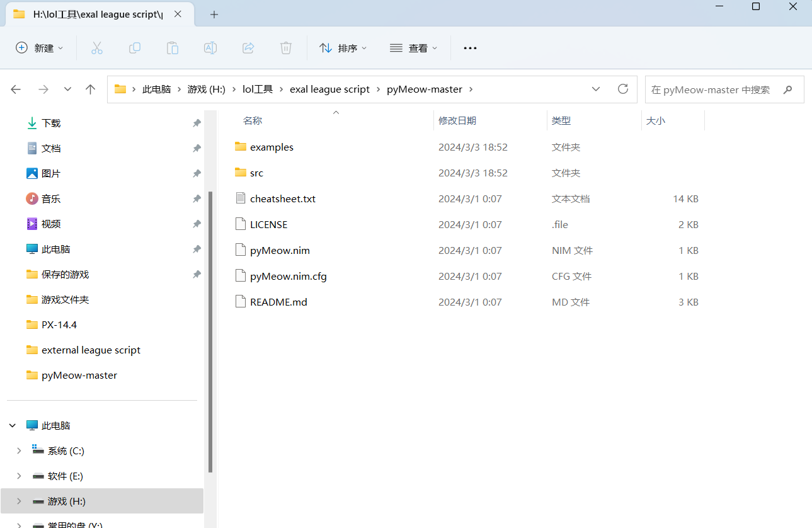Open the 排序 (Sort) dropdown
812x528 pixels.
343,48
